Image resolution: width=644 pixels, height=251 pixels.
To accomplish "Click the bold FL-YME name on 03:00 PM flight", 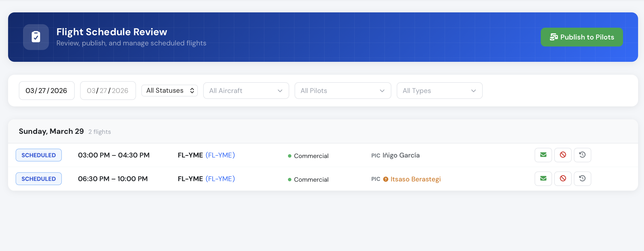I will tap(190, 155).
